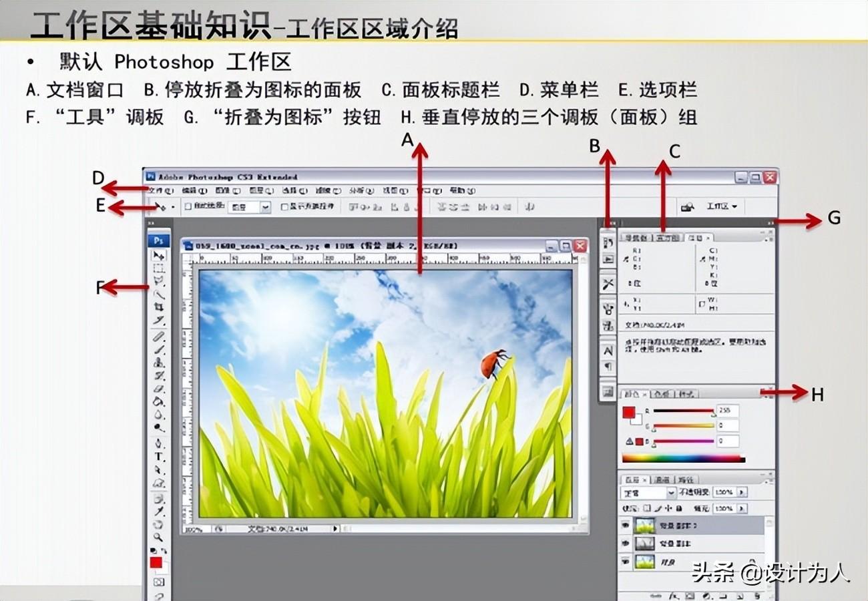Select the Rectangular Marquee tool
868x601 pixels.
pos(159,269)
